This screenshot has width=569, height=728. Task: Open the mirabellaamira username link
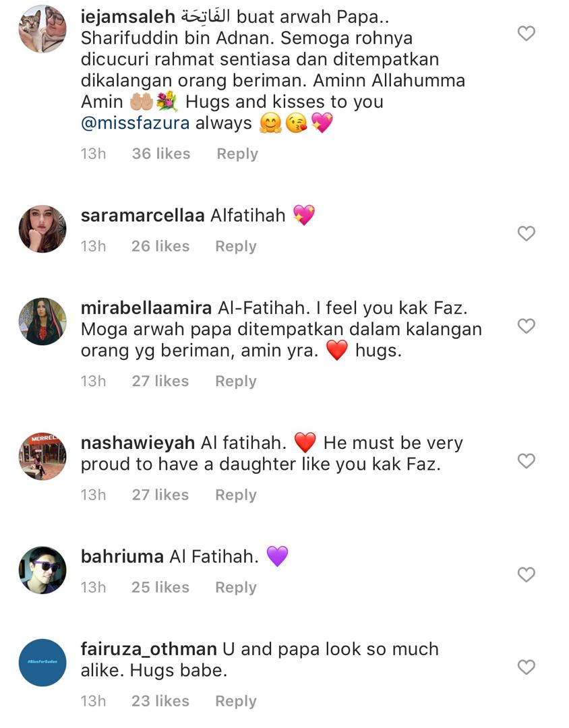tap(146, 308)
